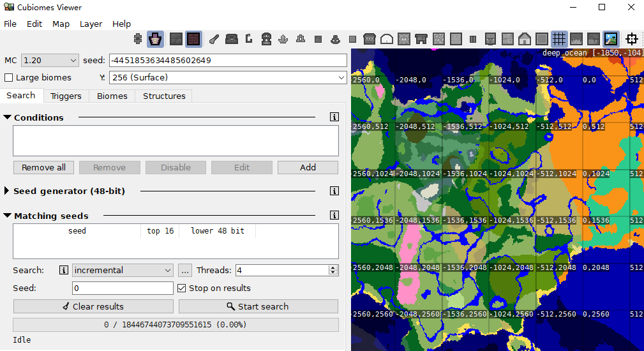Click the Add condition button
644x351 pixels.
(308, 168)
